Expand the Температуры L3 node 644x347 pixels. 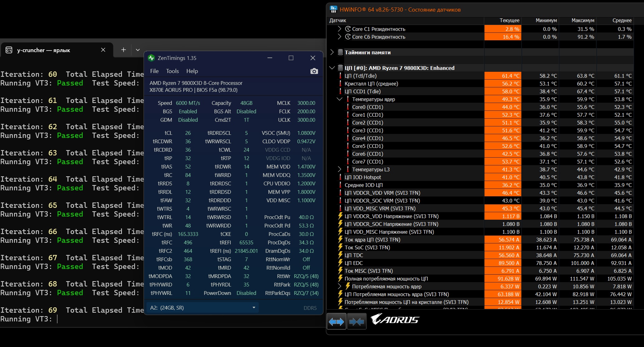tap(339, 169)
